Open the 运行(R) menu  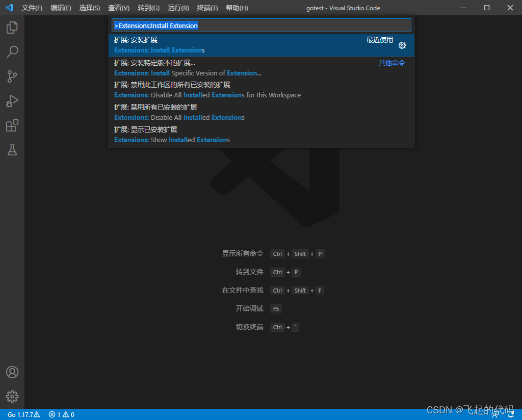(178, 8)
